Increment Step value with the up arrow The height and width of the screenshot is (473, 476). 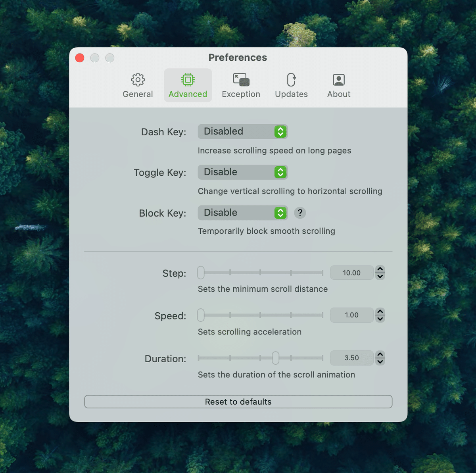coord(380,269)
